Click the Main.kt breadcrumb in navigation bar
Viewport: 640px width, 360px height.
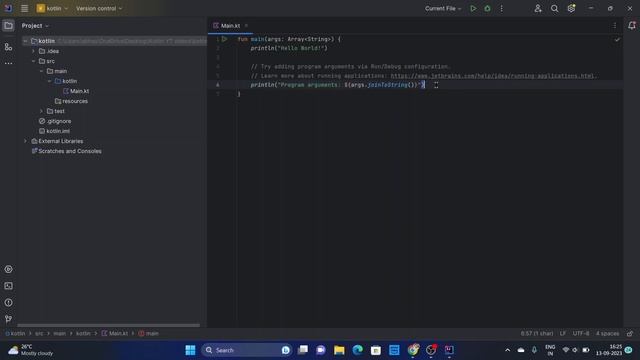coord(115,333)
